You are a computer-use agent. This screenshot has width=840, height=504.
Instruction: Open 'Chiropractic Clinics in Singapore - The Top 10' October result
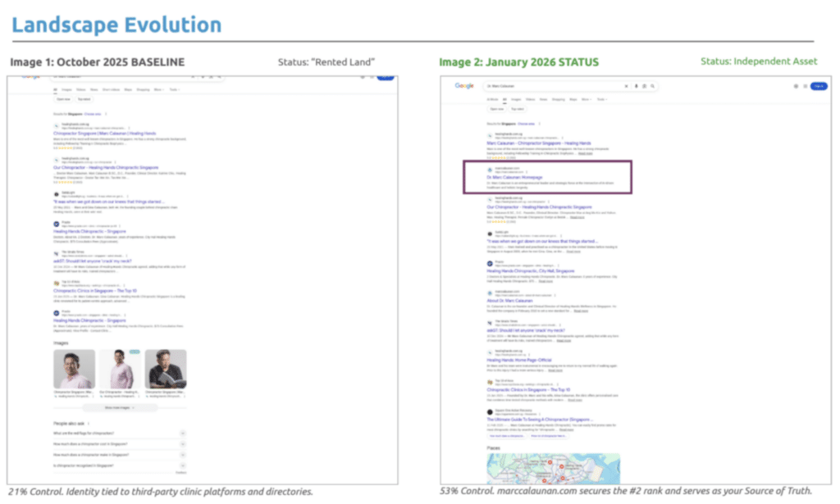coord(95,291)
